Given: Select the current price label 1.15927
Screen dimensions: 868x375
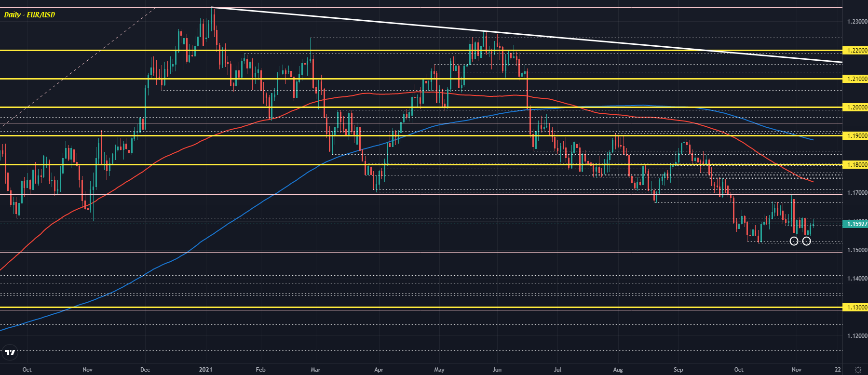Looking at the screenshot, I should click(x=855, y=224).
